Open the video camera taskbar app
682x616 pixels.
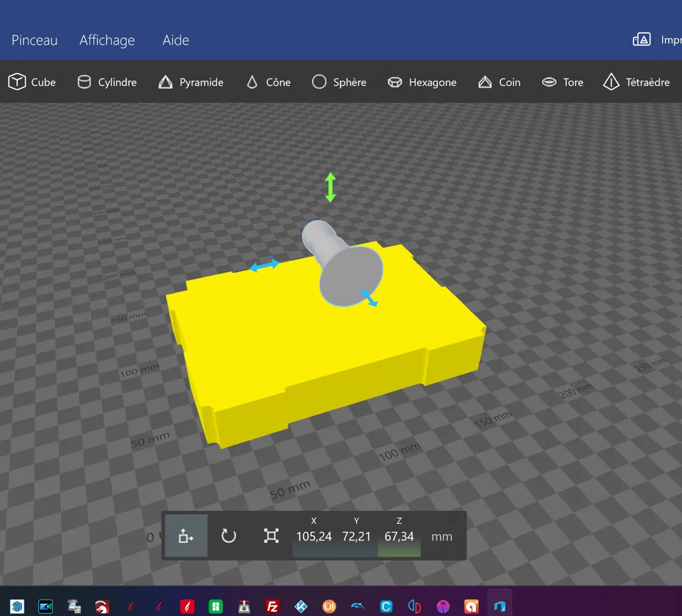tap(45, 606)
